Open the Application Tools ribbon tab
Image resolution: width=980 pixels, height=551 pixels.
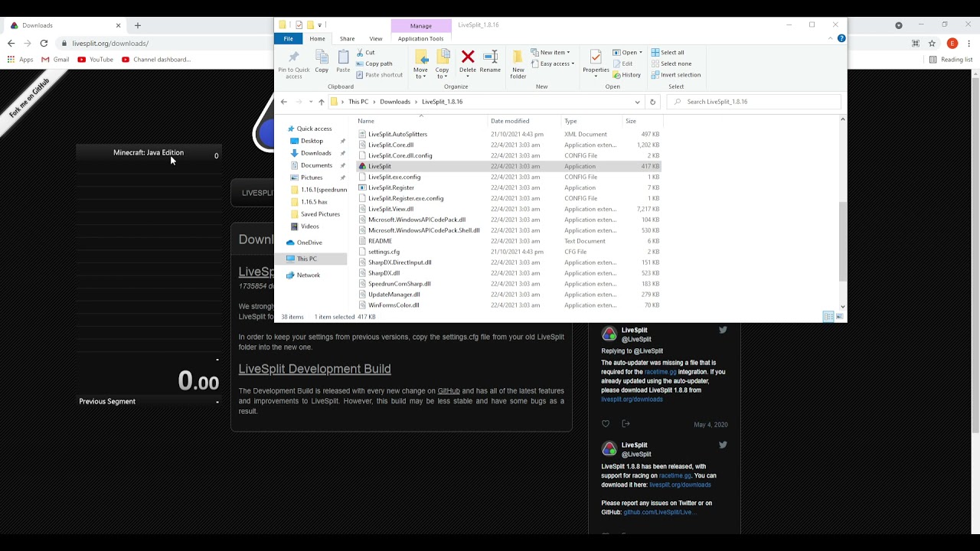[x=420, y=38]
